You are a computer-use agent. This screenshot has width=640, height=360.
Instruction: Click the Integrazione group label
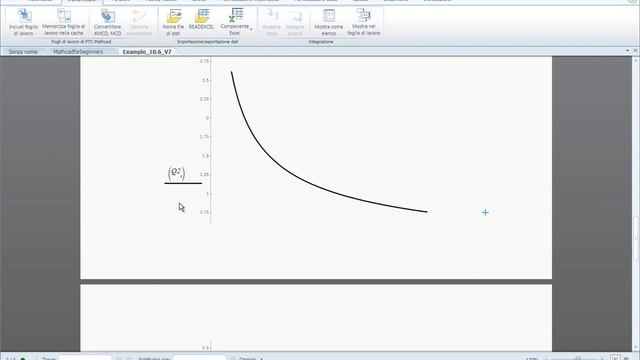click(321, 42)
